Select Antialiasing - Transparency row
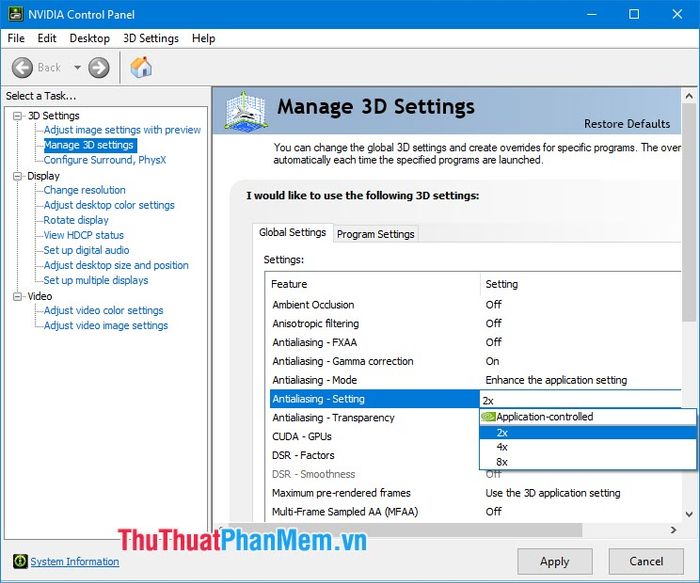Screen dimensions: 700x583 (x=375, y=418)
